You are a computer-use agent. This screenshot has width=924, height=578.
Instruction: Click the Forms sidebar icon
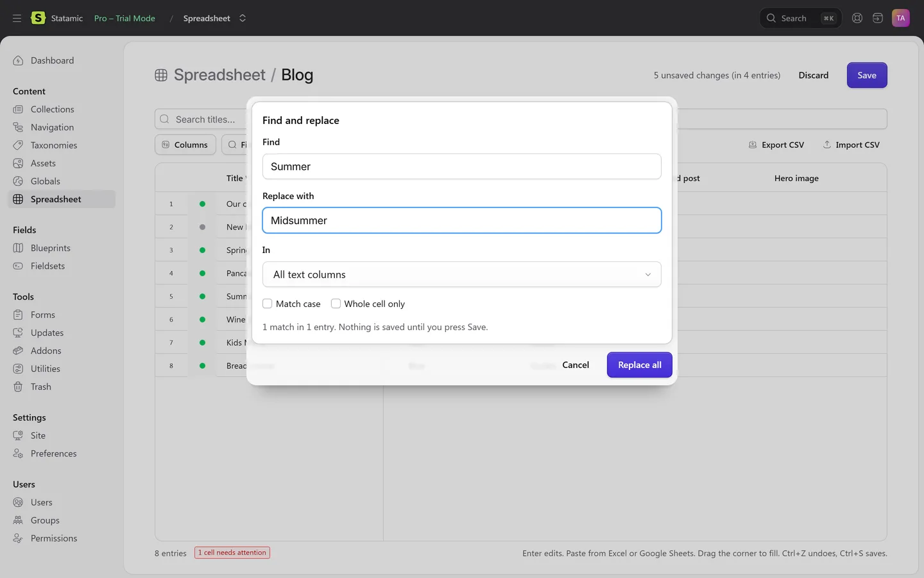[18, 315]
